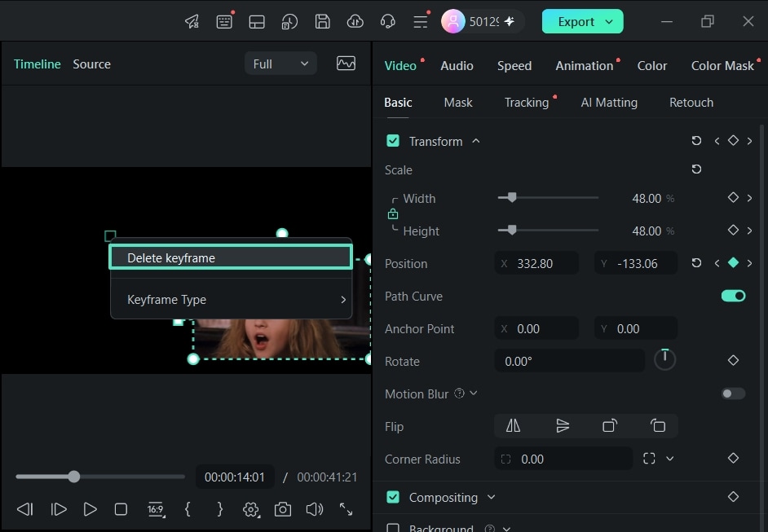Open the Full preview zoom dropdown
The image size is (768, 532).
click(x=280, y=64)
